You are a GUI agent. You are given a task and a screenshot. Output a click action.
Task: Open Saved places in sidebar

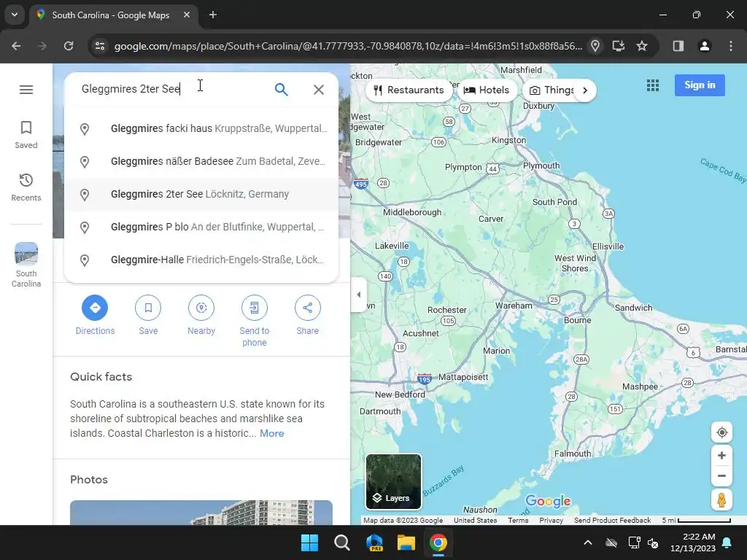(x=26, y=135)
